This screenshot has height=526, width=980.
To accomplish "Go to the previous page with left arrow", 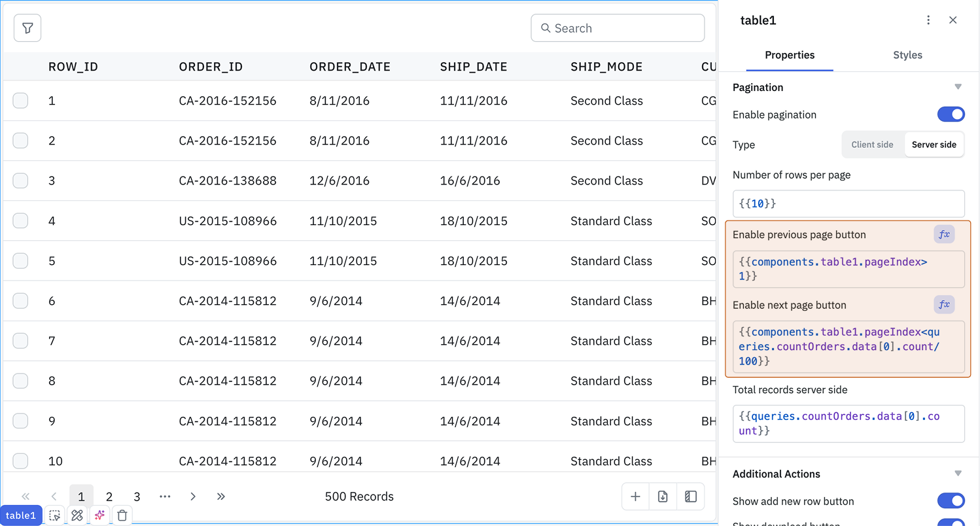I will coord(54,497).
